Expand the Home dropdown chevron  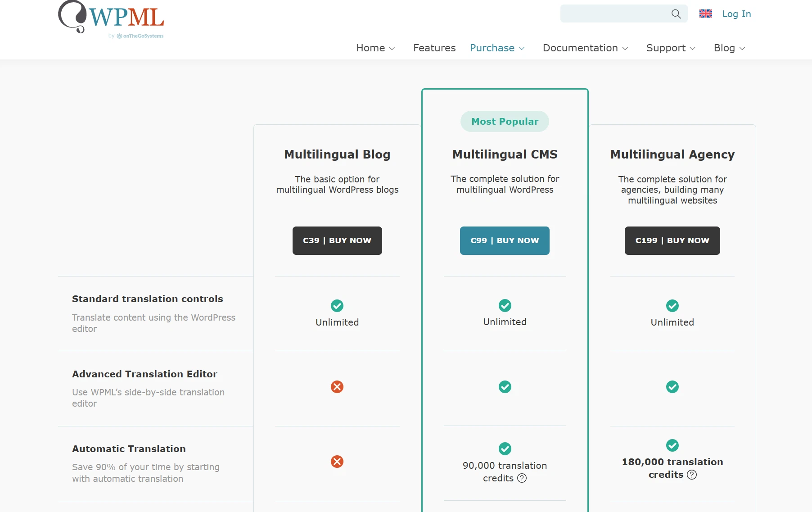click(392, 49)
